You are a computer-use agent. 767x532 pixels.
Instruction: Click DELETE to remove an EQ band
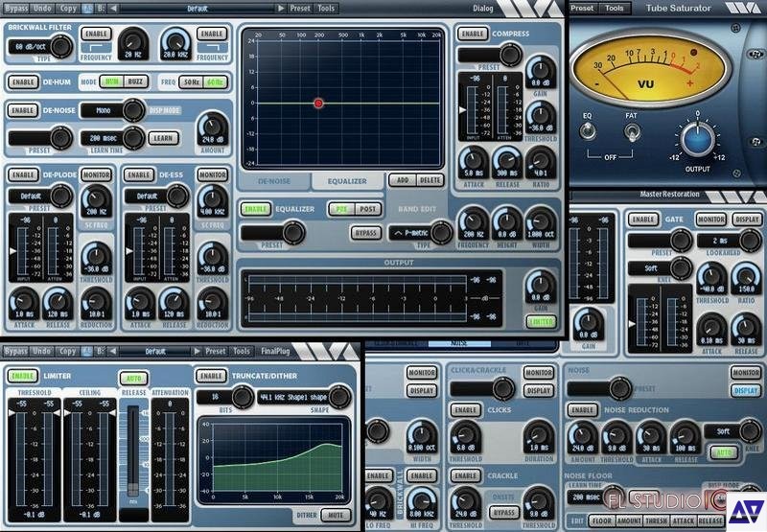click(x=430, y=180)
